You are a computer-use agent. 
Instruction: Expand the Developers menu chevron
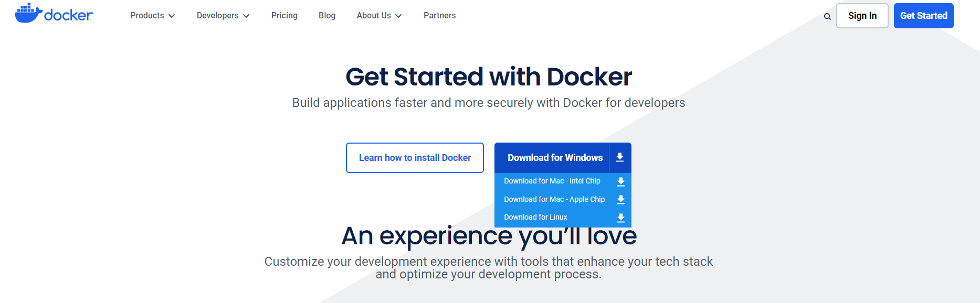(246, 16)
